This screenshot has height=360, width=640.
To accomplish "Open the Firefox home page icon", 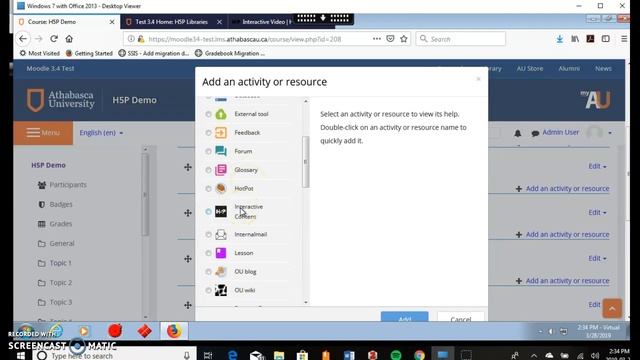I will [69, 39].
